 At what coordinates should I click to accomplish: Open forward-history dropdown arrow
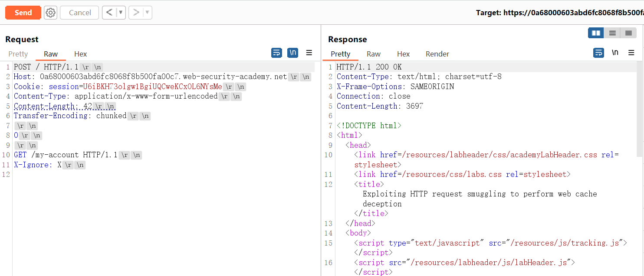click(x=148, y=13)
